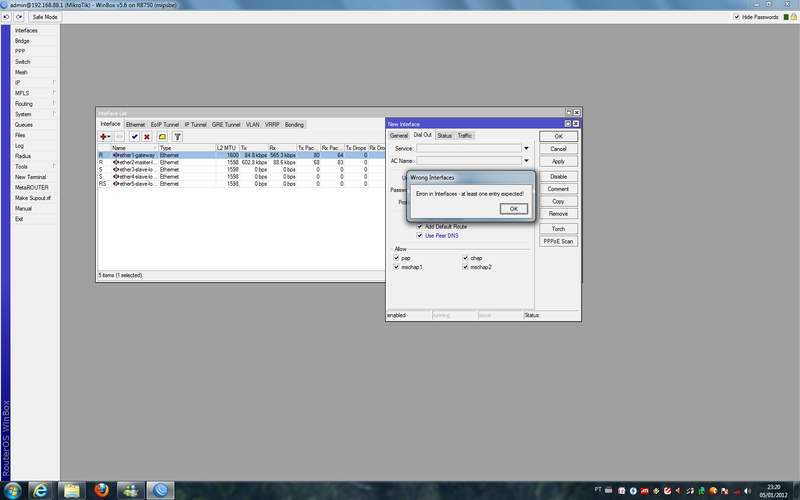
Task: Open the AC Name dropdown arrow
Action: pos(526,161)
